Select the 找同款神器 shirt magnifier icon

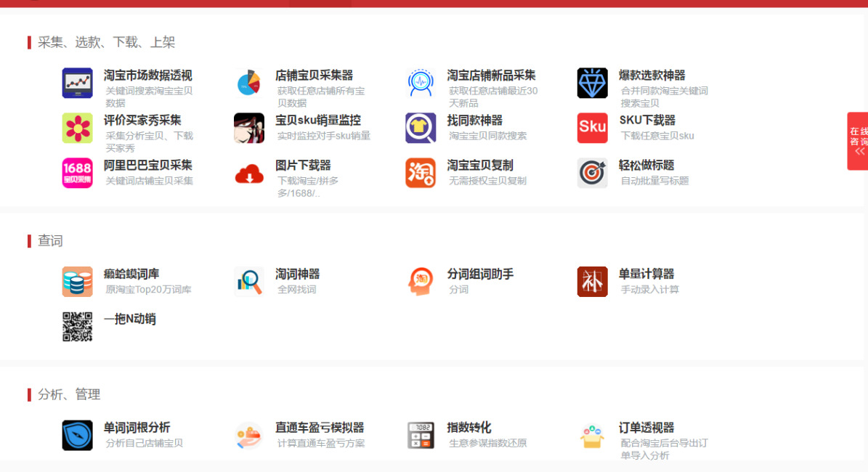coord(420,128)
